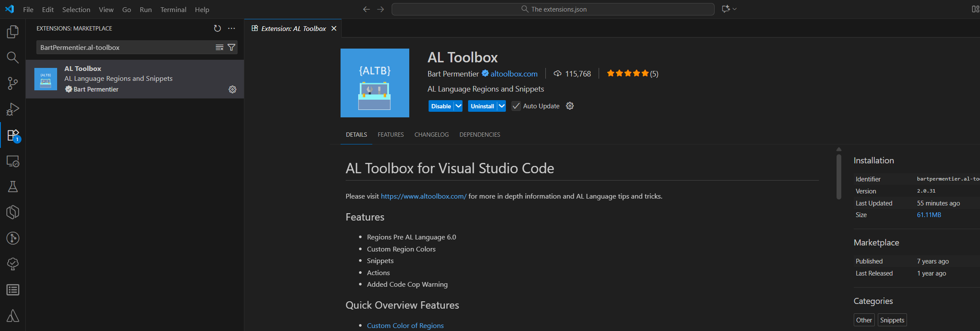Click the Bart Permentier publisher name in header
This screenshot has height=331, width=980.
pyautogui.click(x=453, y=74)
